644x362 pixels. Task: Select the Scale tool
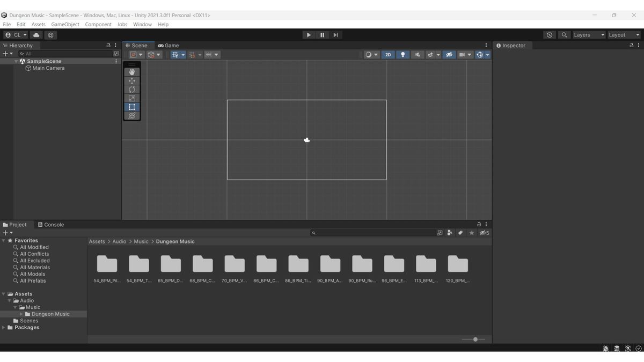coord(131,98)
